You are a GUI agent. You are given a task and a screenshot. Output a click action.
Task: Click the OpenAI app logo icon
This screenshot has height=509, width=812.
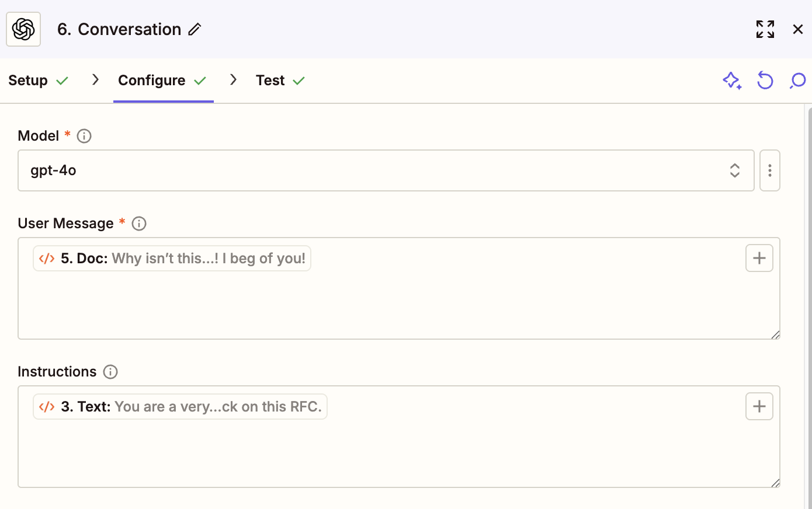23,29
